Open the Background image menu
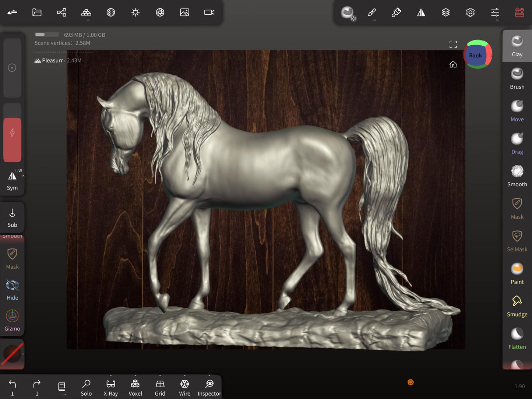Viewport: 532px width, 399px height. 184,12
